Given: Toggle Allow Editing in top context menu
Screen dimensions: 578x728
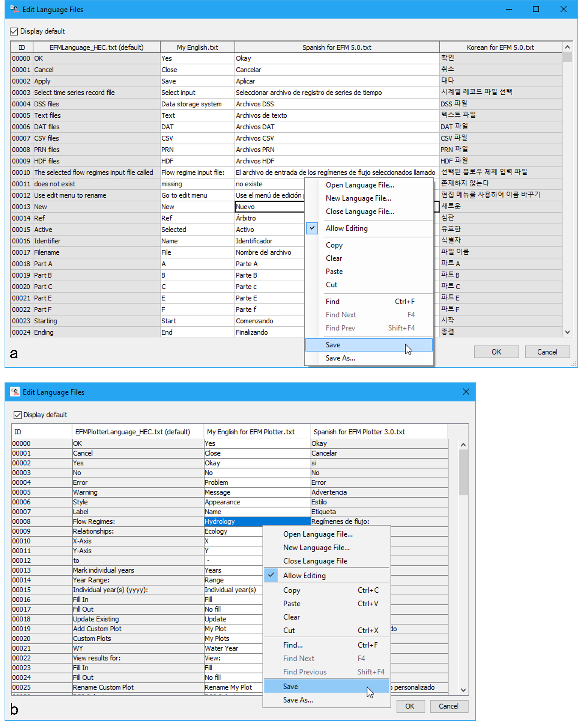Looking at the screenshot, I should (x=346, y=228).
